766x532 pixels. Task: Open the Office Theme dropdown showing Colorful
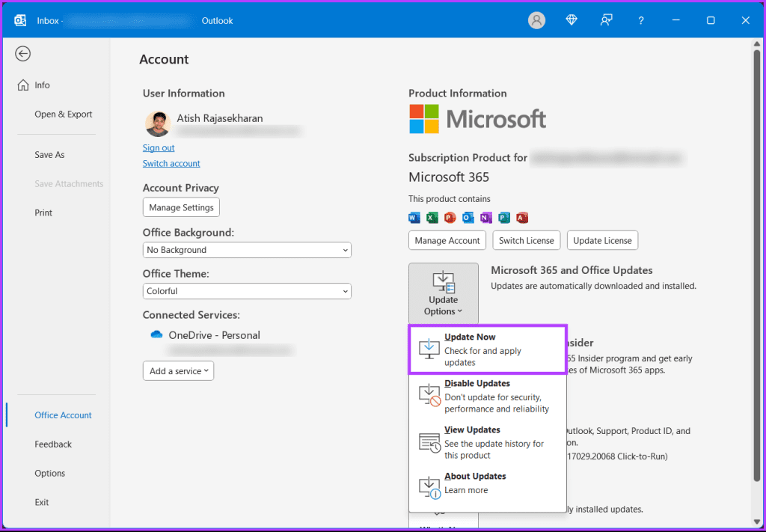pos(247,291)
